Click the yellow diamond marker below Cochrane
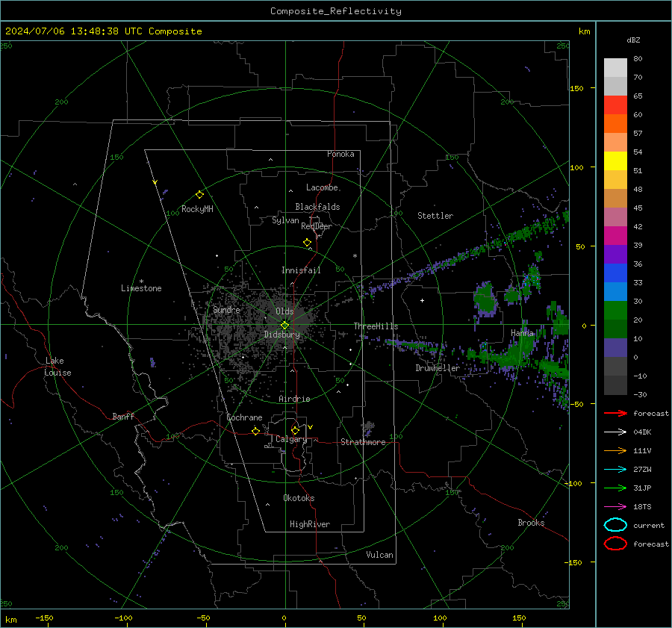The height and width of the screenshot is (628, 672). 255,431
